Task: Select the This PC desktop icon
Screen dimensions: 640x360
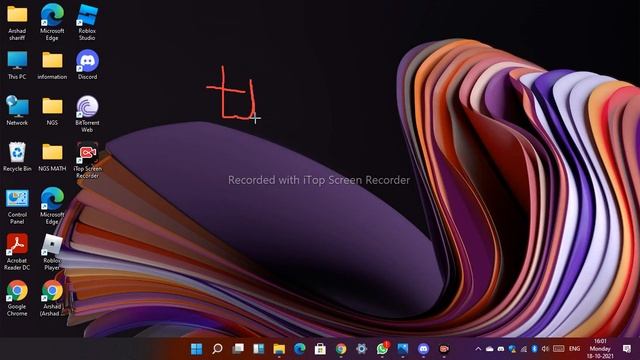Action: coord(17,65)
